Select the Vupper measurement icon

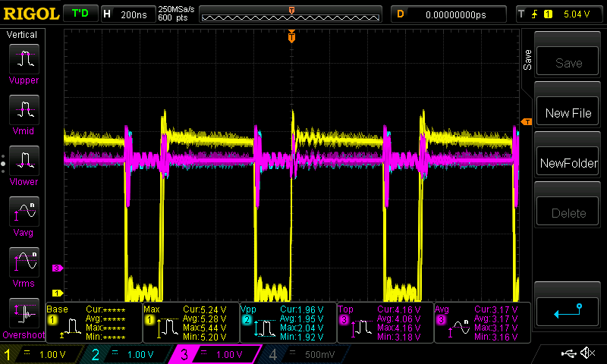coord(24,59)
